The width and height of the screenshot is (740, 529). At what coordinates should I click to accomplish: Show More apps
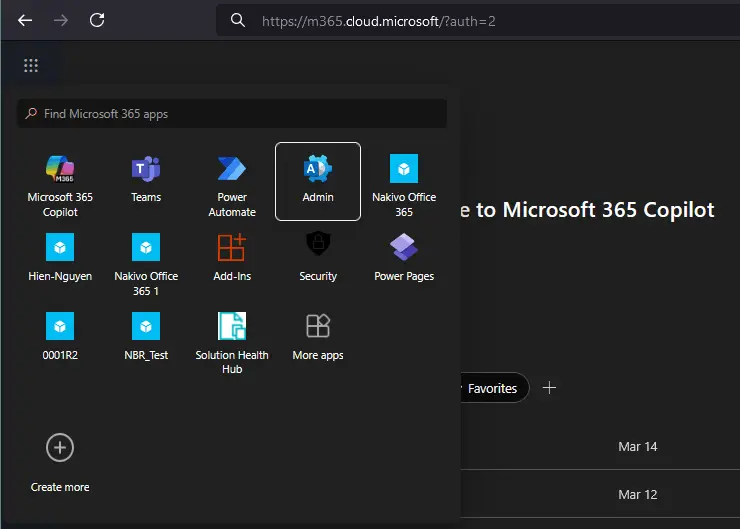tap(318, 337)
